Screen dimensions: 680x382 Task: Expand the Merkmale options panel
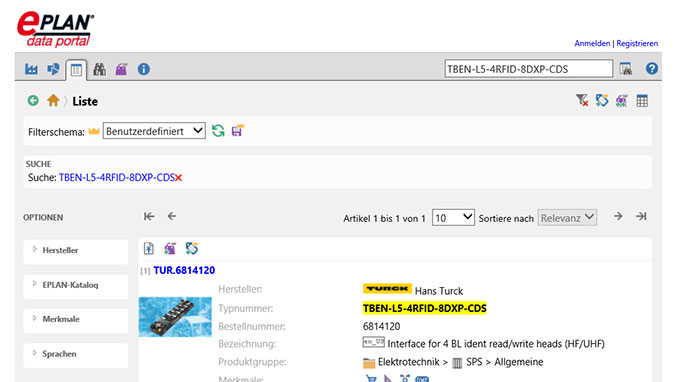point(76,319)
